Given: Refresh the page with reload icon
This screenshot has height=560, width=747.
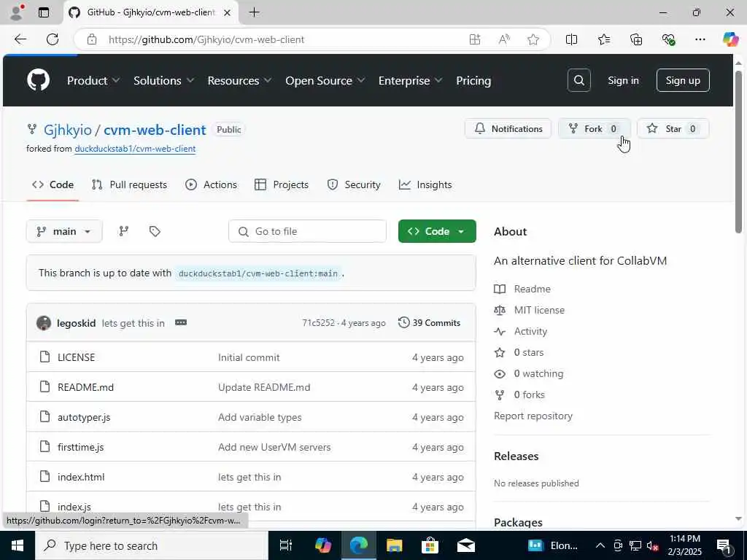Looking at the screenshot, I should pyautogui.click(x=53, y=39).
